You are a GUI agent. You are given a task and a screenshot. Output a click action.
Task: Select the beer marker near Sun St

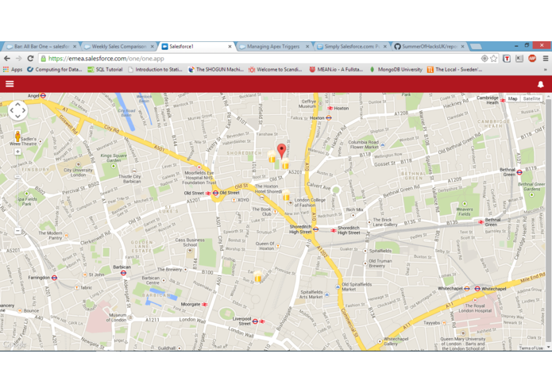point(257,276)
